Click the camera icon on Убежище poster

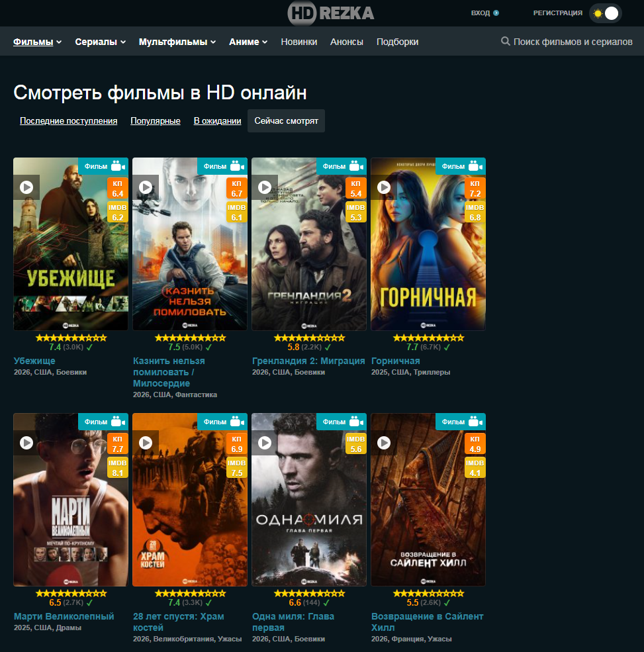[x=118, y=166]
